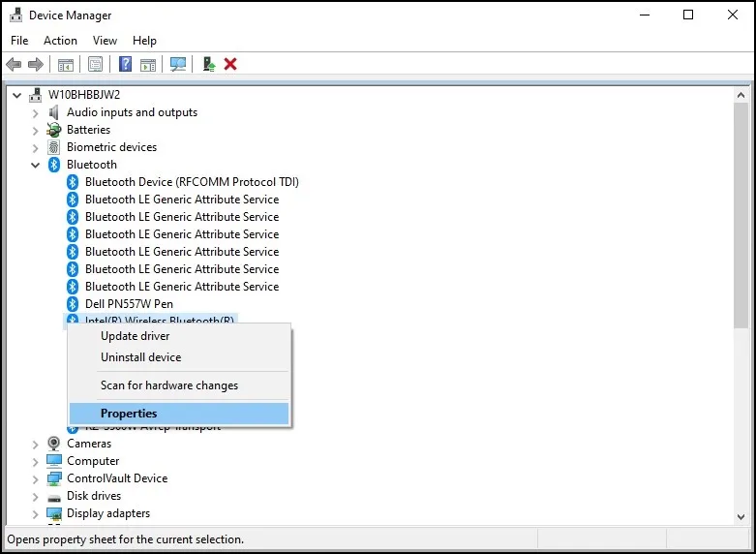The image size is (756, 554).
Task: Click the blue Help question mark icon
Action: click(x=125, y=65)
